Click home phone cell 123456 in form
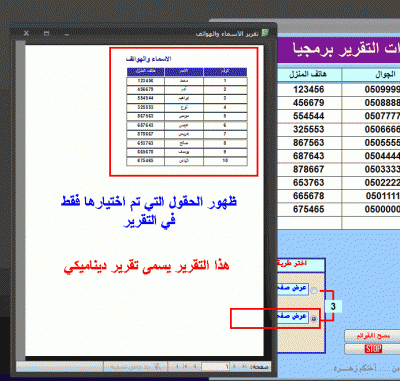 click(309, 89)
